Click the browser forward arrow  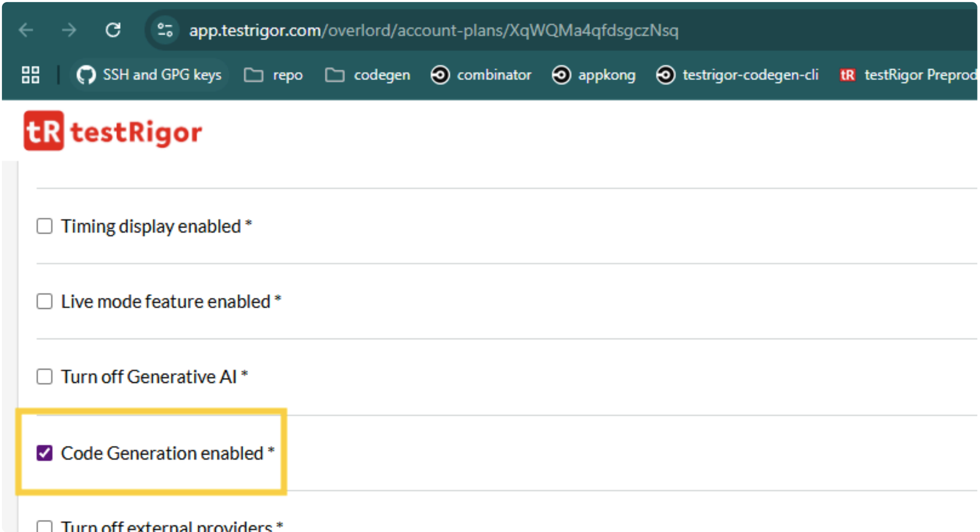pyautogui.click(x=69, y=30)
